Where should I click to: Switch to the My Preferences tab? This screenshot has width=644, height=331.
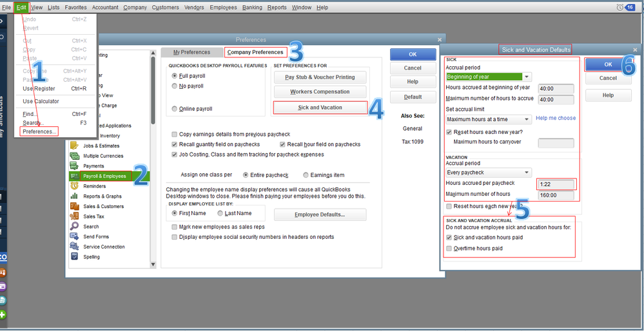click(192, 53)
